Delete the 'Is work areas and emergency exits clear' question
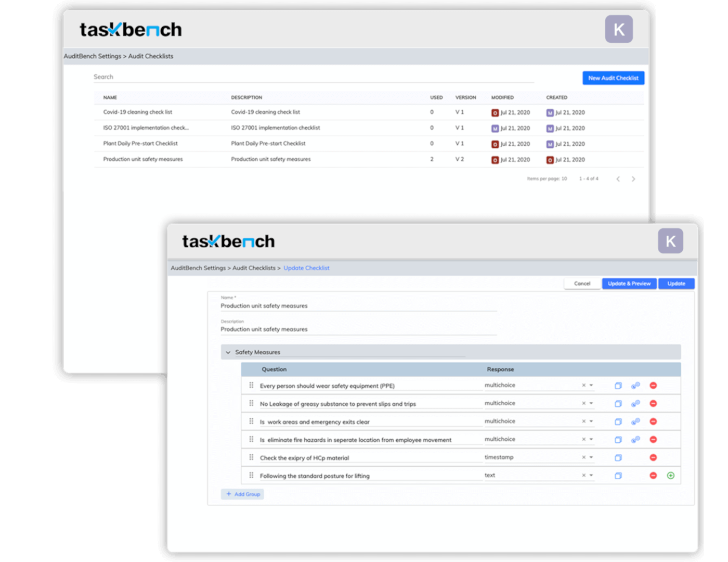This screenshot has height=562, width=728. point(653,421)
